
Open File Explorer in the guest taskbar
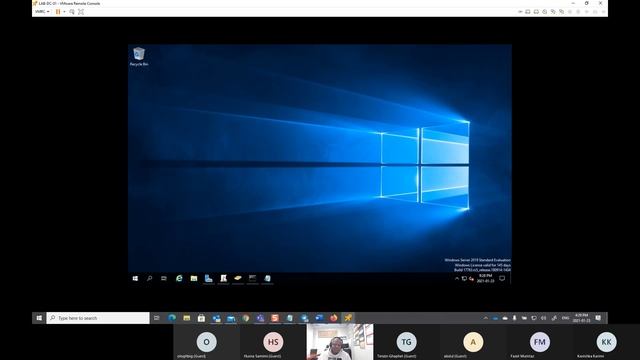pos(194,278)
